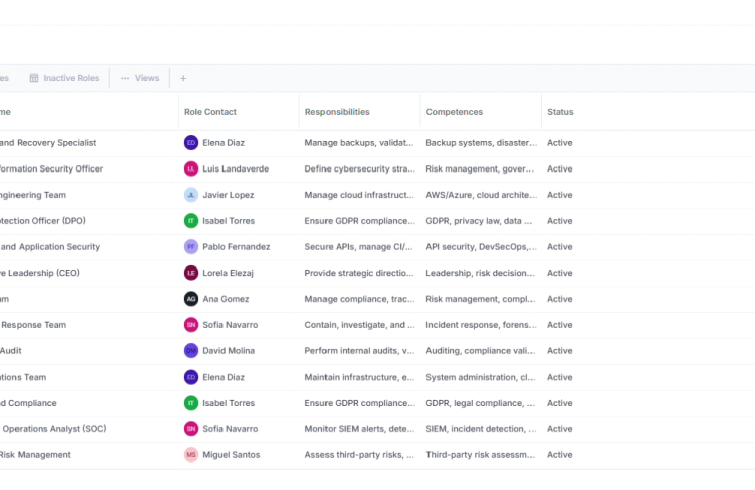Click Lorela Elezaj's dark red avatar
This screenshot has width=755, height=490.
click(191, 273)
